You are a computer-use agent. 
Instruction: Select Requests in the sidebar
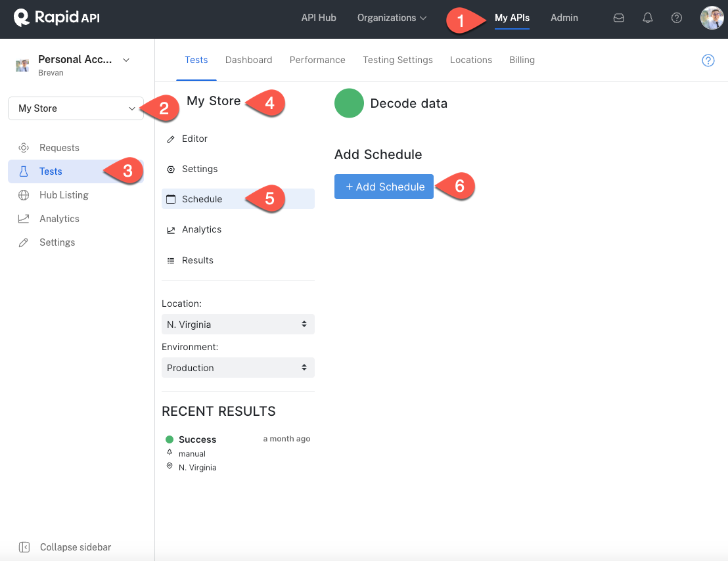tap(76, 148)
